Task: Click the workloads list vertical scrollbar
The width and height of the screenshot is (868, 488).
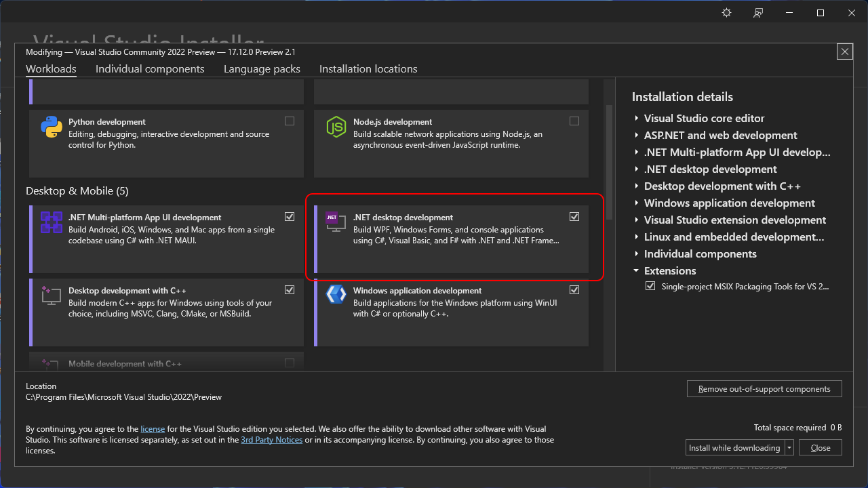Action: pyautogui.click(x=609, y=163)
